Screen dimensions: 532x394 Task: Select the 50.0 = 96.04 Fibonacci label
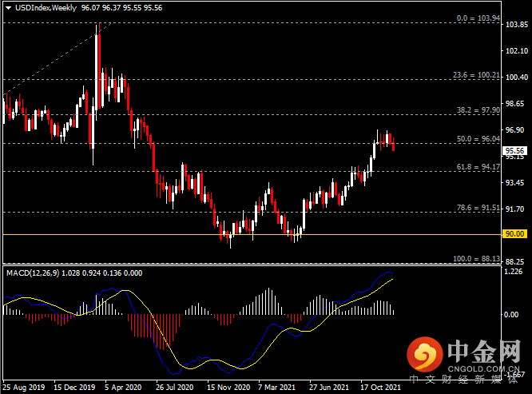[478, 139]
